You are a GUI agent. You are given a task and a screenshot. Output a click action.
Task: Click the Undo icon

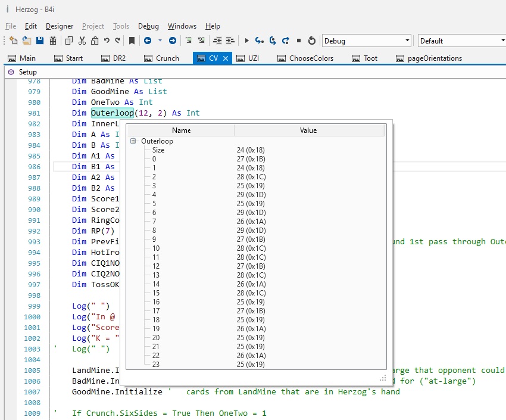coord(107,41)
